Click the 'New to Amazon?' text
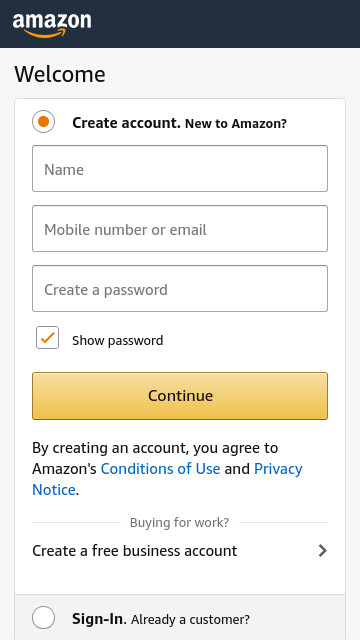 pyautogui.click(x=236, y=124)
